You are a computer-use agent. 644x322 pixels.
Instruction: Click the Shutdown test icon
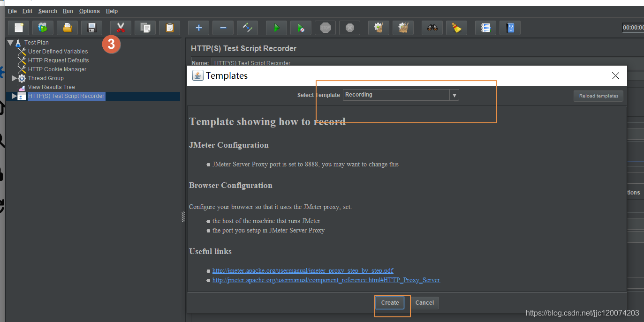(350, 28)
